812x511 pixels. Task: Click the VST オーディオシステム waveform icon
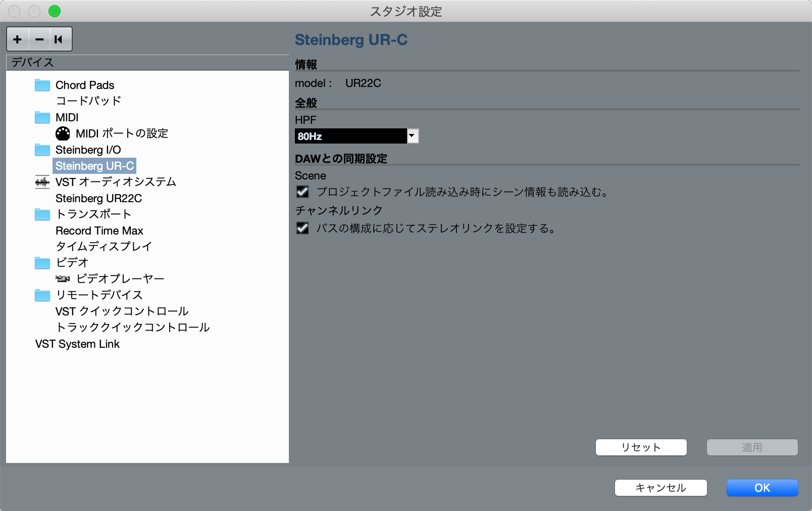[42, 182]
